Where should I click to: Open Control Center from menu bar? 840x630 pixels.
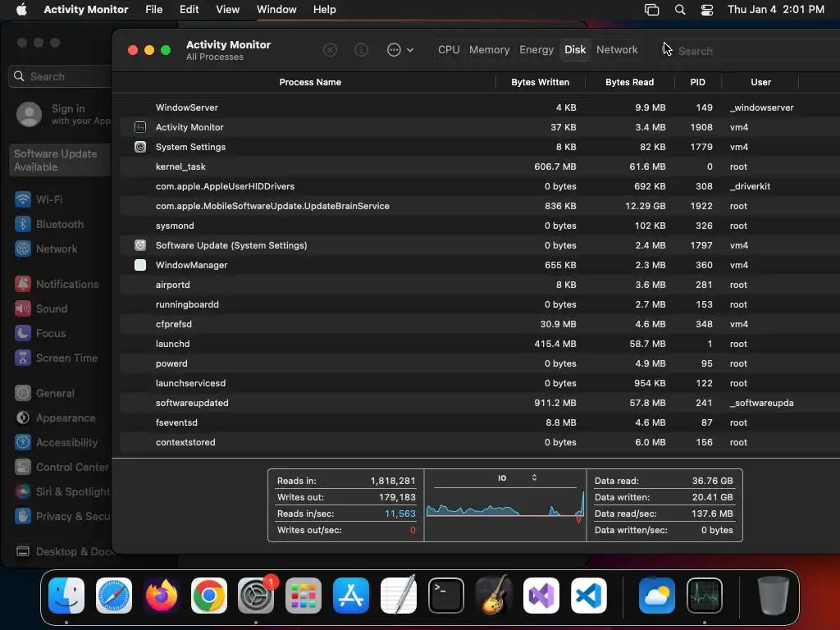pyautogui.click(x=707, y=10)
